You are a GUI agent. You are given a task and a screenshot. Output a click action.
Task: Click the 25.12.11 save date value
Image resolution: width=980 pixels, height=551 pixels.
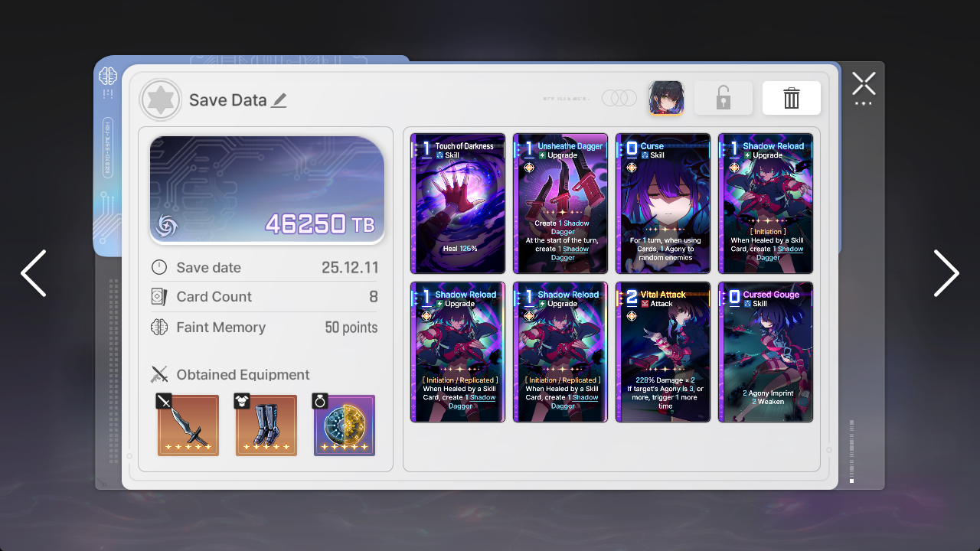(350, 267)
